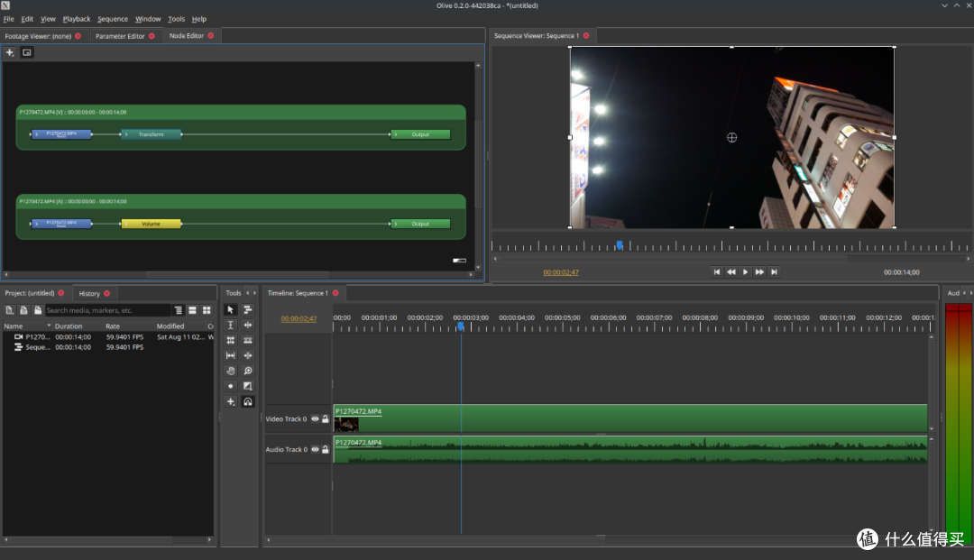The height and width of the screenshot is (560, 974).
Task: Select the Zoom tool magnifier
Action: 248,371
